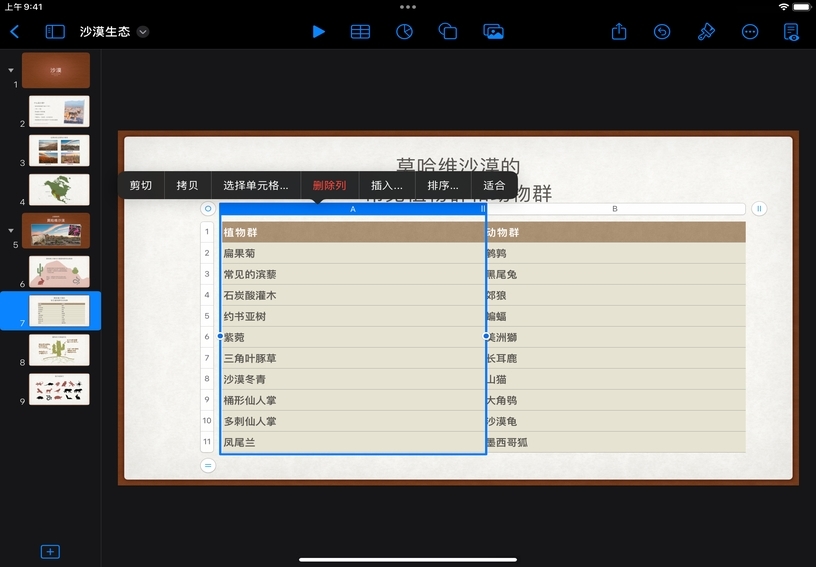Toggle the slide navigator sidebar
Image resolution: width=816 pixels, height=567 pixels.
click(x=54, y=31)
